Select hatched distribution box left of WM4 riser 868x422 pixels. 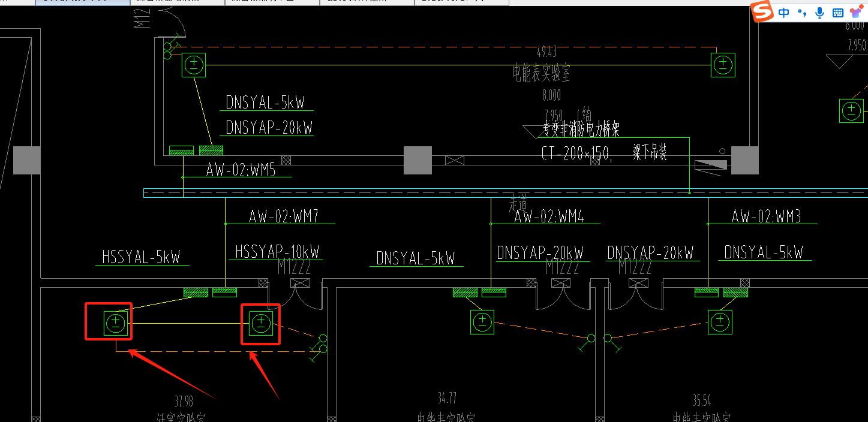tap(465, 292)
